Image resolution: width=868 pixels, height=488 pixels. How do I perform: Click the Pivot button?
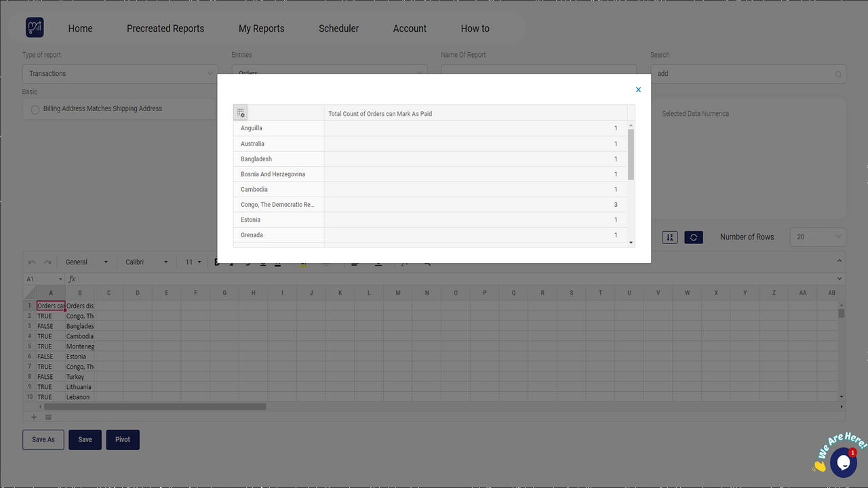123,440
